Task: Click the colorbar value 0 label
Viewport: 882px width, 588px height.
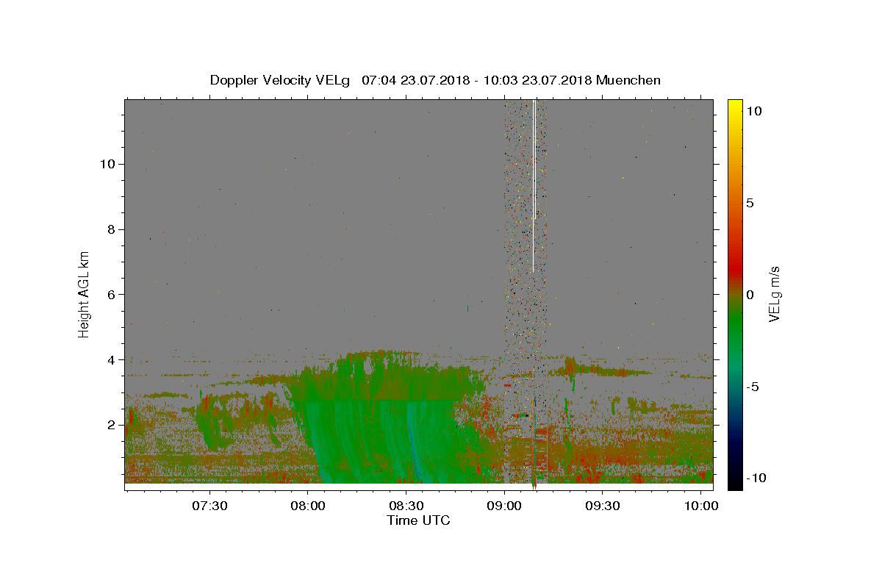Action: point(750,294)
